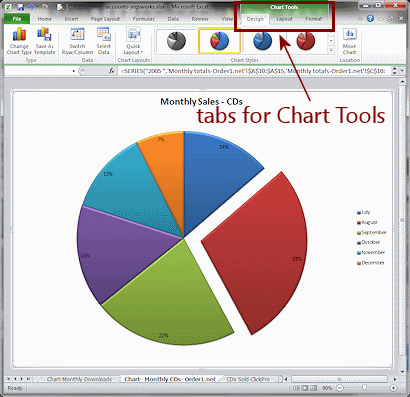The image size is (410, 397).
Task: Click the Monthly Sales - CDs chart title
Action: 201,101
